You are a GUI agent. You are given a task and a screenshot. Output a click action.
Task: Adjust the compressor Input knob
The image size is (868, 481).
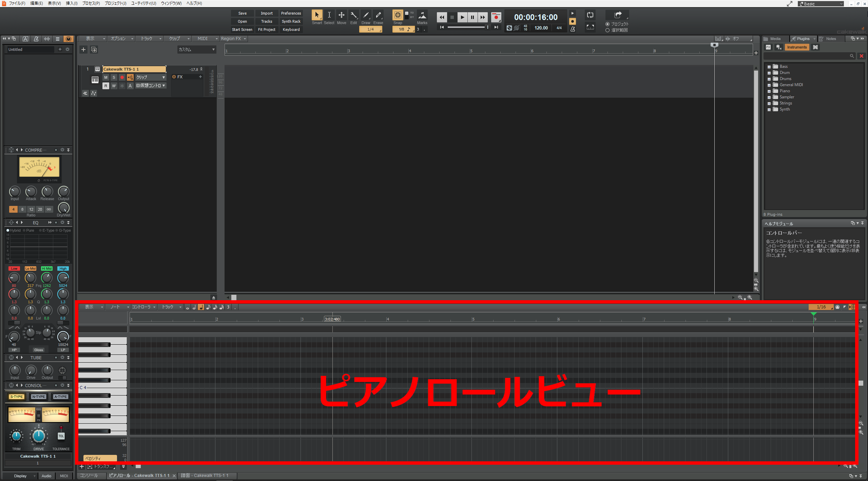tap(15, 192)
